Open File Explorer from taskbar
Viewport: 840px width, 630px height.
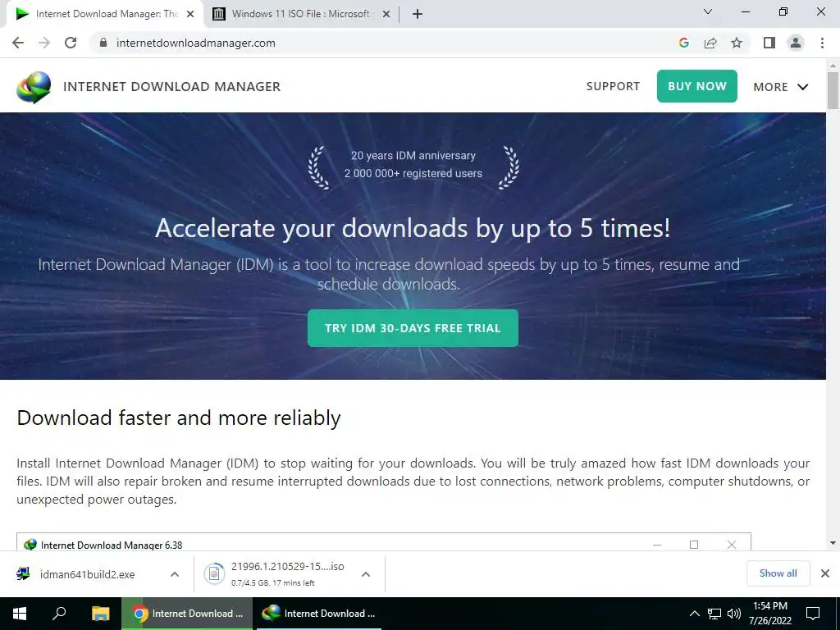click(100, 614)
